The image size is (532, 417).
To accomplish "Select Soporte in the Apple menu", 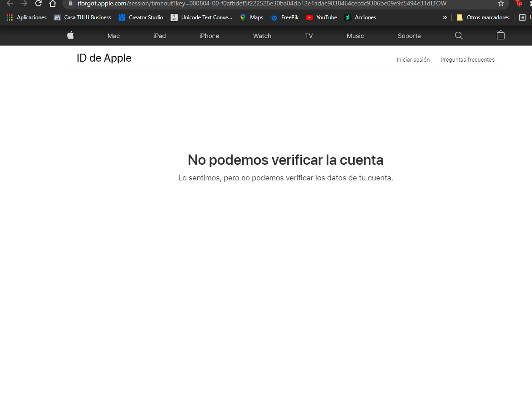I will tap(409, 36).
